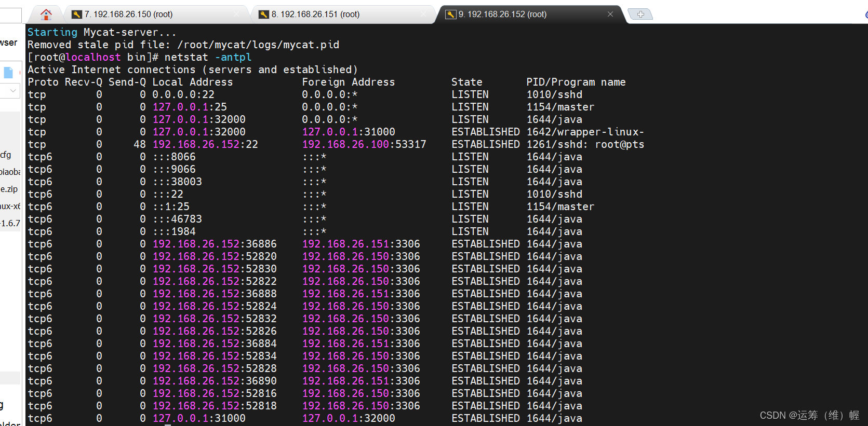Click the ':::1984' listening port
This screenshot has height=426, width=868.
point(174,231)
